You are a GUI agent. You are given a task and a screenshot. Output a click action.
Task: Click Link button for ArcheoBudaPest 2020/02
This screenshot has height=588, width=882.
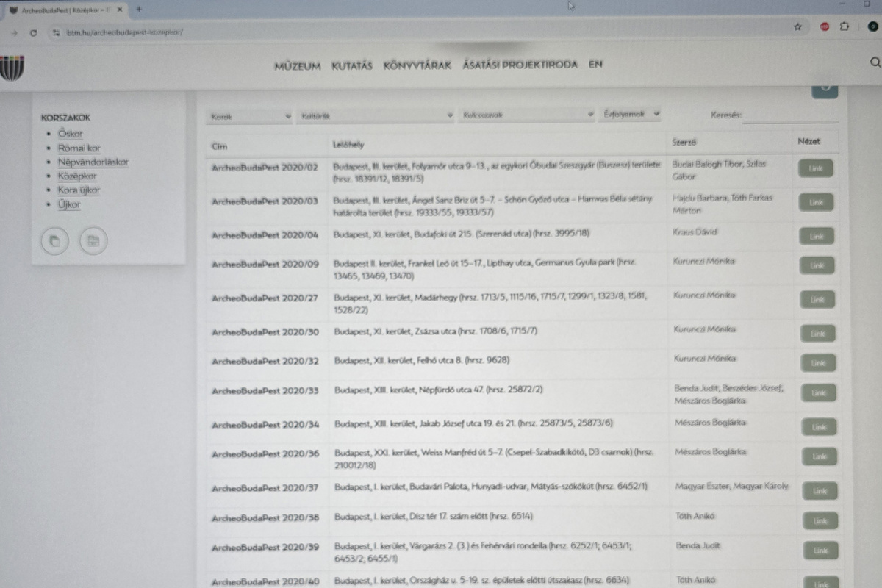coord(816,168)
